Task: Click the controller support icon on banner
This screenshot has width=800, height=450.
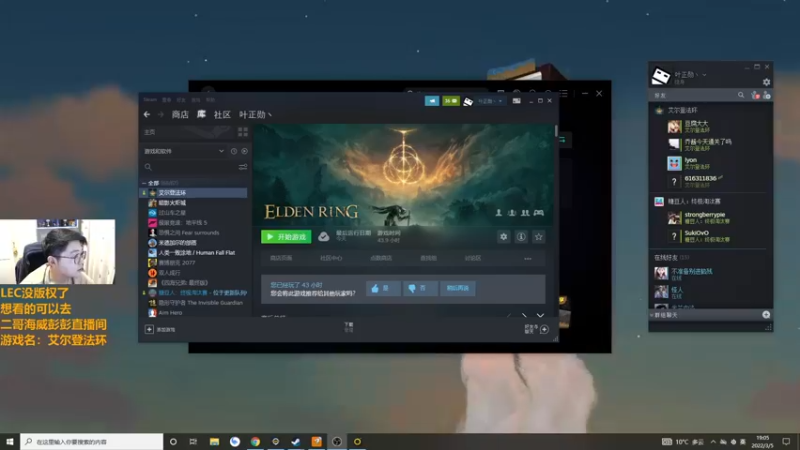Action: pos(538,213)
